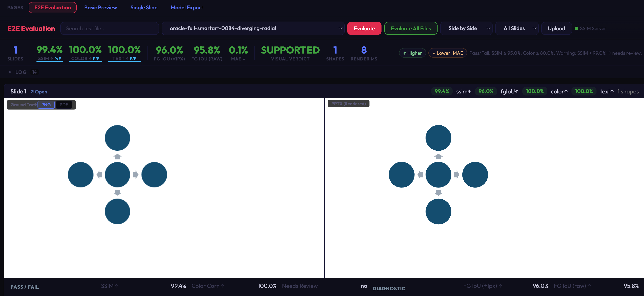The width and height of the screenshot is (644, 296).
Task: Click the PAGES label
Action: [x=15, y=8]
